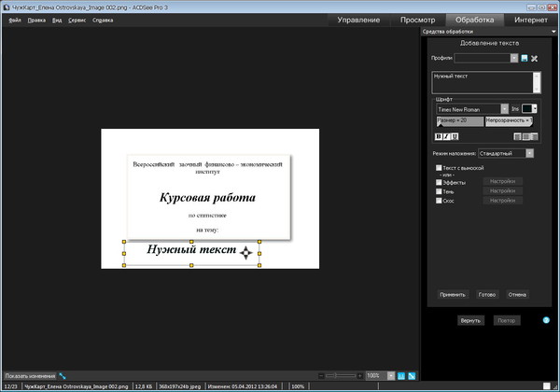Open the Times New Roman font dropdown

(x=504, y=109)
